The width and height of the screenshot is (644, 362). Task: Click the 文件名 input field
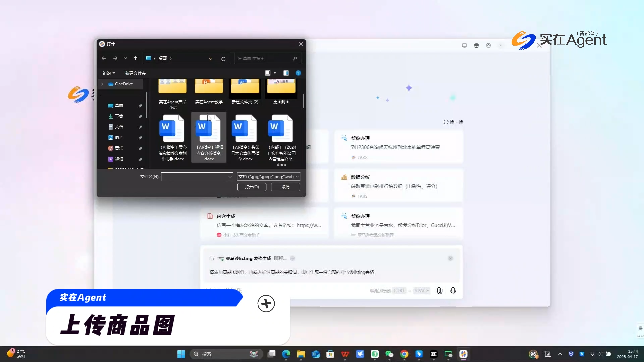point(195,177)
